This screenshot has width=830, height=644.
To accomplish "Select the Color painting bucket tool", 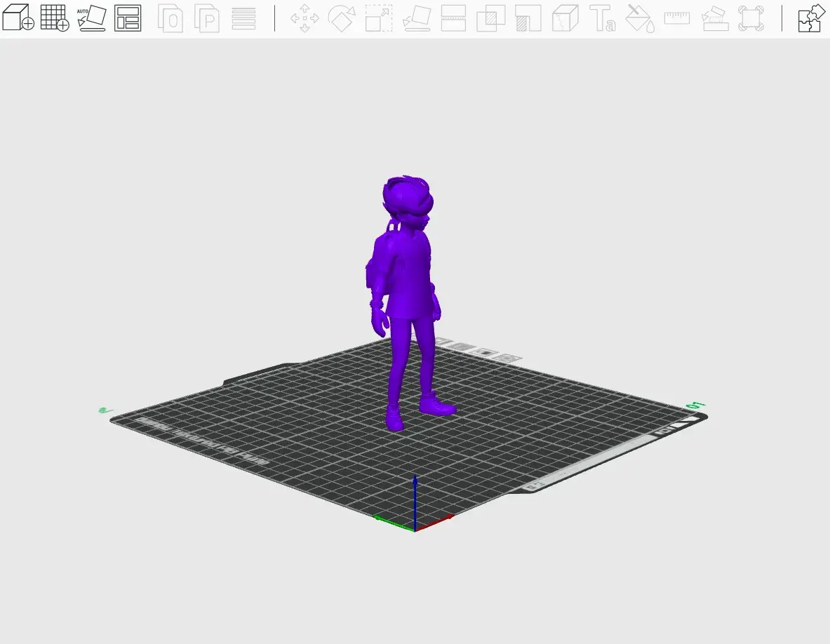I will [640, 18].
